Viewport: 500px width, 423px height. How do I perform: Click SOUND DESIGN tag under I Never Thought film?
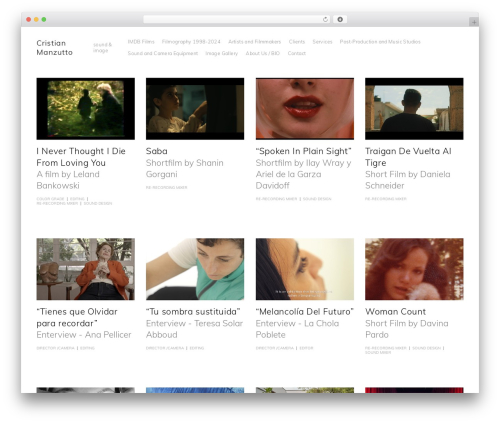(x=98, y=203)
